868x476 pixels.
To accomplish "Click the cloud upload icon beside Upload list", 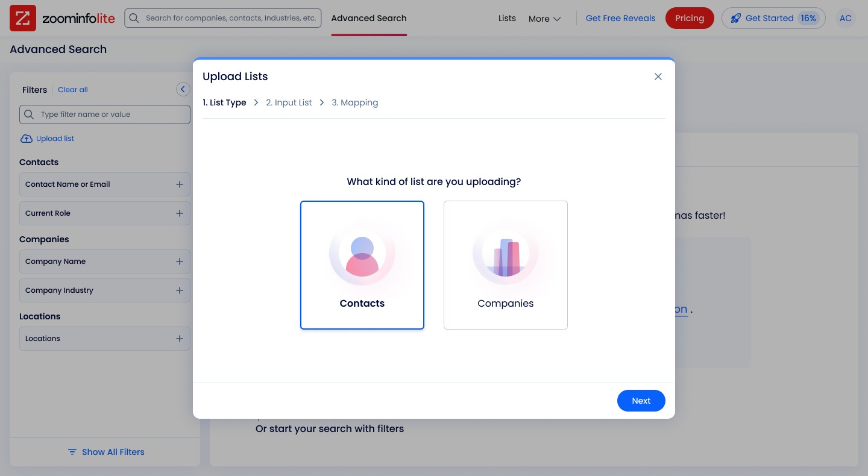I will tap(27, 139).
